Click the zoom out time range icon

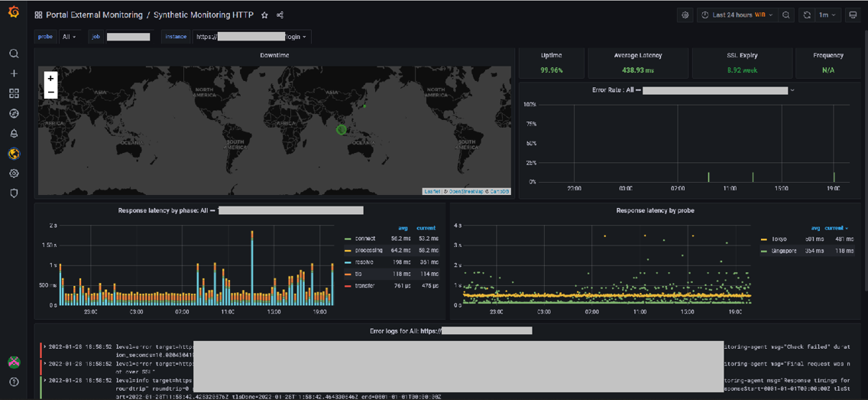click(x=785, y=15)
